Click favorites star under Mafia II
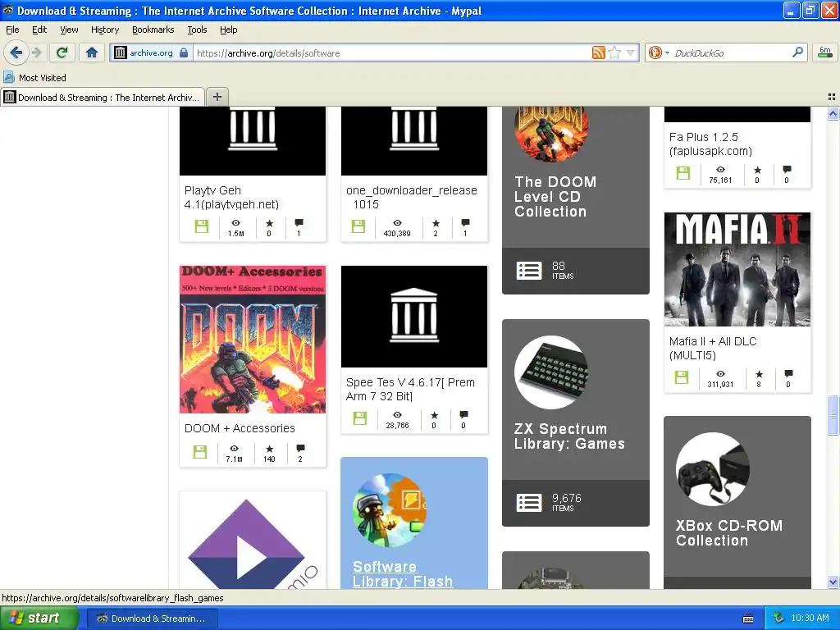Screen dimensions: 840x630 click(x=759, y=374)
